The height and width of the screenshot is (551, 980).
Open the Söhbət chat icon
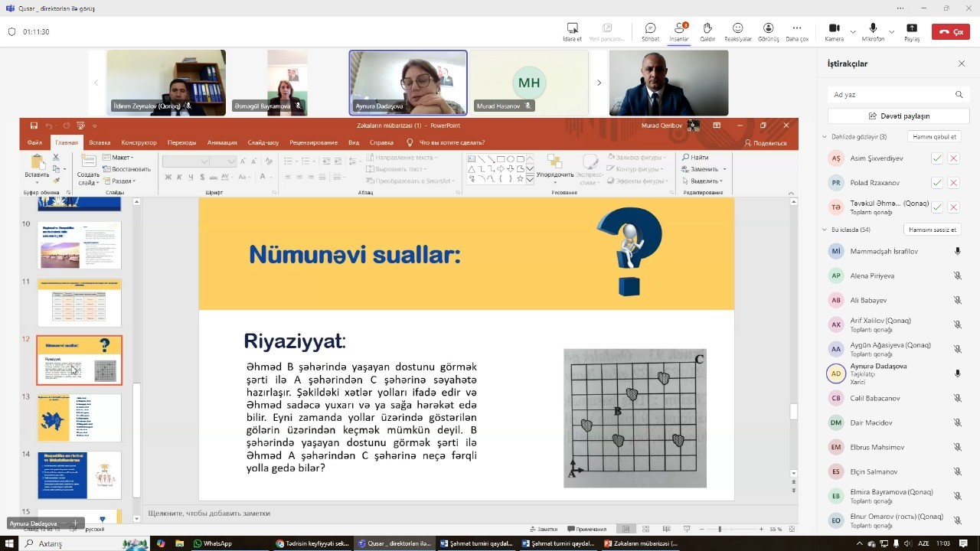(x=650, y=30)
